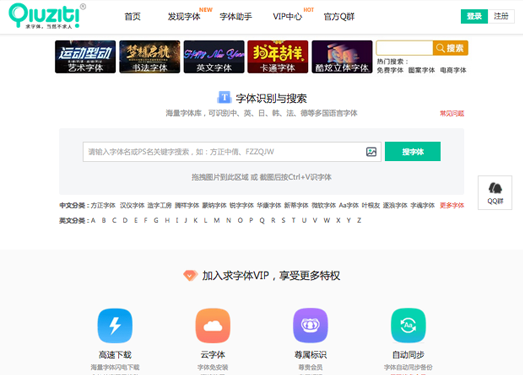The image size is (523, 375).
Task: Select the 汉仪字体 category
Action: click(x=132, y=206)
